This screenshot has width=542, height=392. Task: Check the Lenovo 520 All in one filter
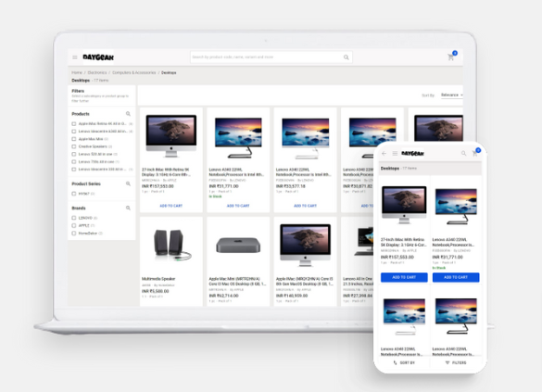click(x=73, y=154)
